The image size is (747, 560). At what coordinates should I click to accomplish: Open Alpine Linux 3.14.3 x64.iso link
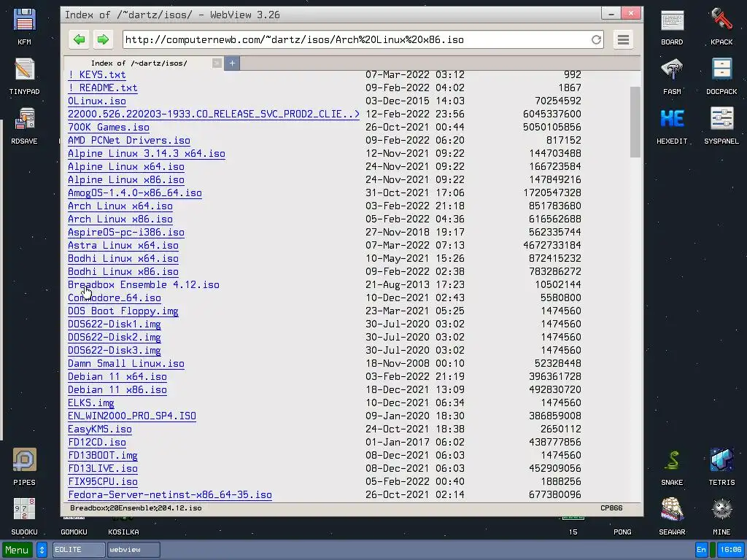coord(147,153)
